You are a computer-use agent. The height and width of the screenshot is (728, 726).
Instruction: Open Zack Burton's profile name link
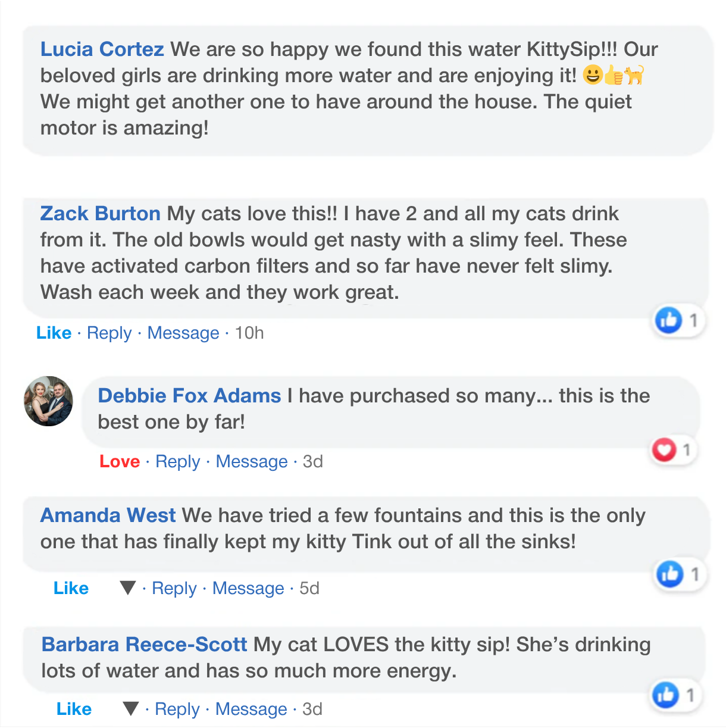tap(100, 213)
